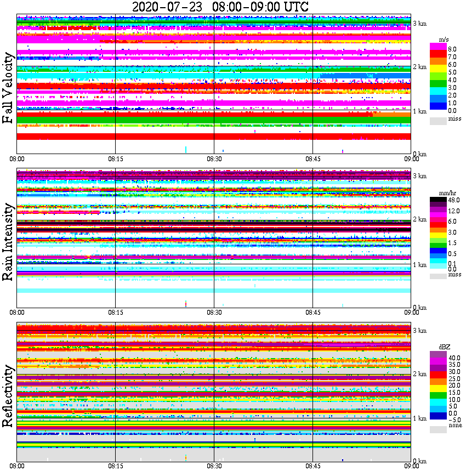Click the "-5.0" value in the dBZ legend
Screen dimensions: 466x476
pos(454,420)
